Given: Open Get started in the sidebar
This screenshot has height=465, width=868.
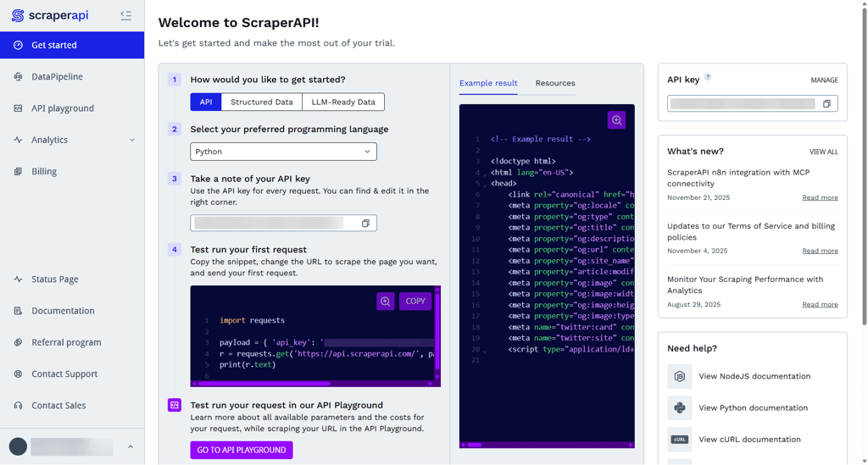Looking at the screenshot, I should tap(72, 46).
